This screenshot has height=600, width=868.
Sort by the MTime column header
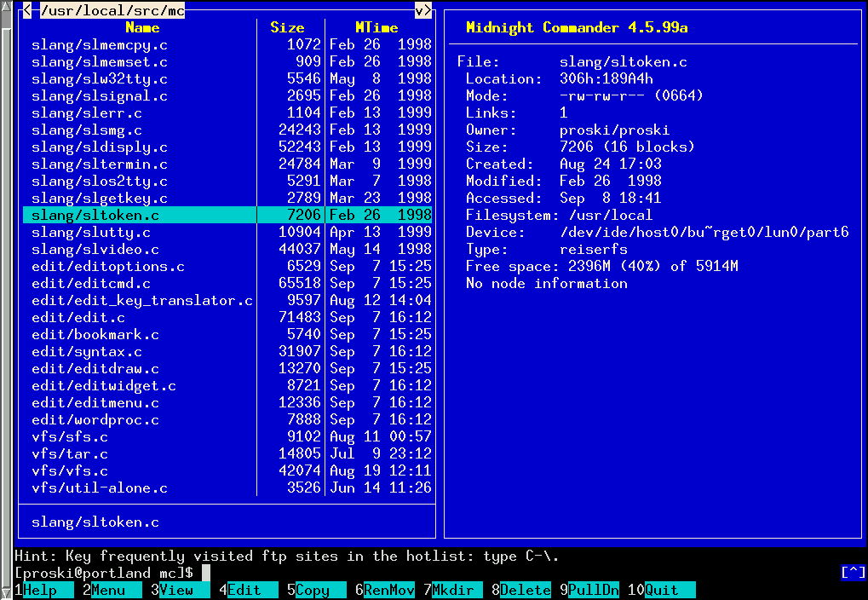click(377, 27)
